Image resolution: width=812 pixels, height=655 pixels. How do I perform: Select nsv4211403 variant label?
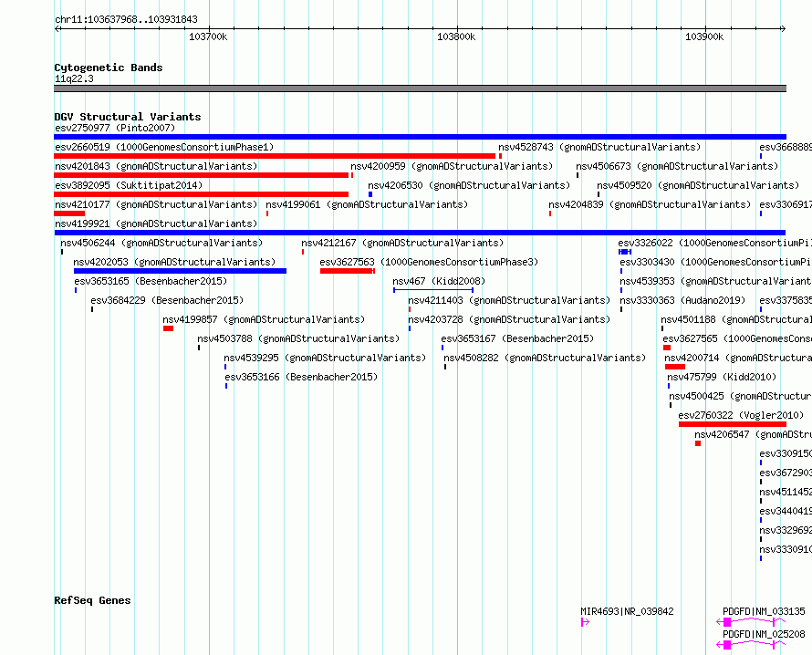(x=509, y=300)
